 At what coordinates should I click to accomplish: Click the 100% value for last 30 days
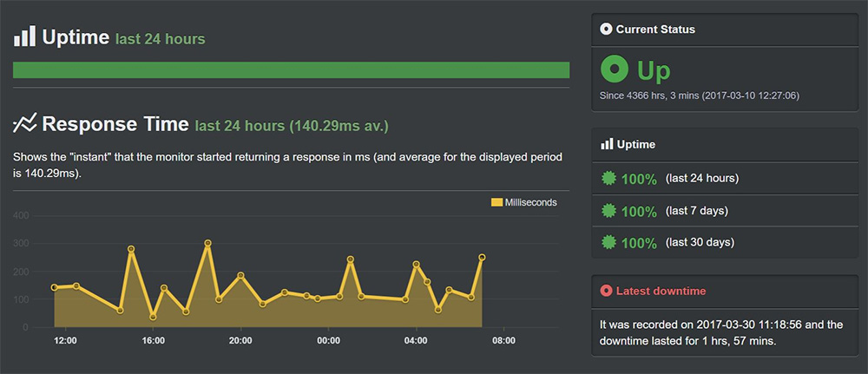click(639, 242)
